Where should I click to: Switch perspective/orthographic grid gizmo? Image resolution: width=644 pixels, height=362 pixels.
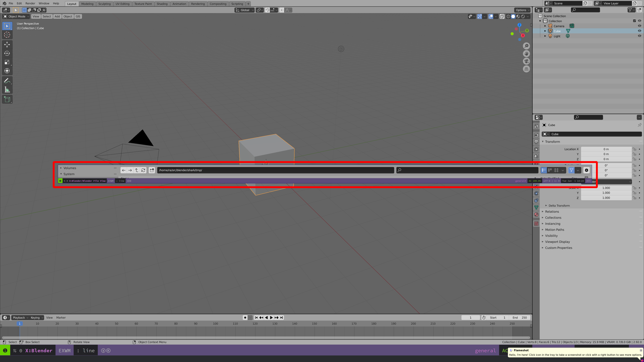[x=526, y=69]
